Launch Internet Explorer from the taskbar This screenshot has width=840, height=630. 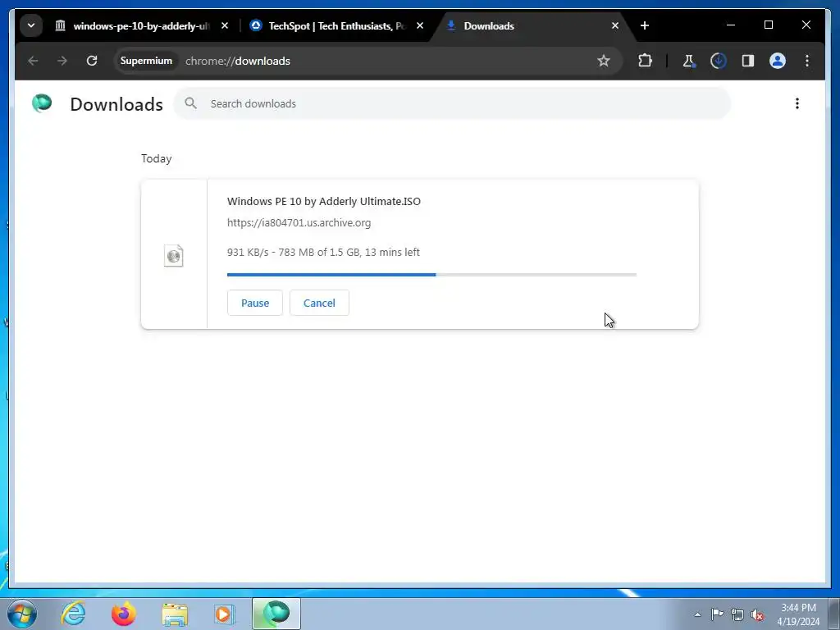pos(73,614)
